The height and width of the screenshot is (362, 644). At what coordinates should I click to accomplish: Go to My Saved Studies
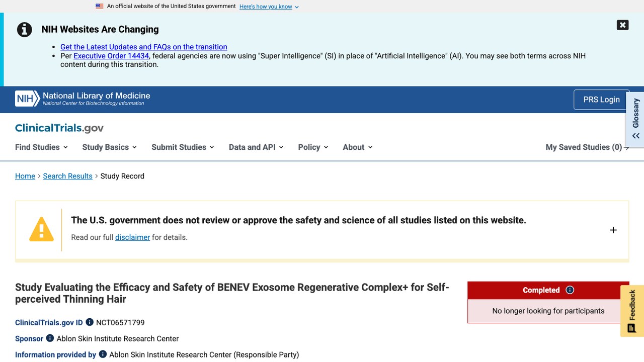pyautogui.click(x=587, y=147)
